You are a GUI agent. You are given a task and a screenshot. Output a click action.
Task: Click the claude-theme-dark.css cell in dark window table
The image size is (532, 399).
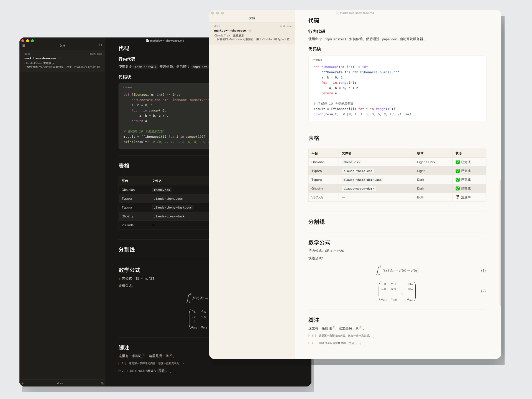173,208
